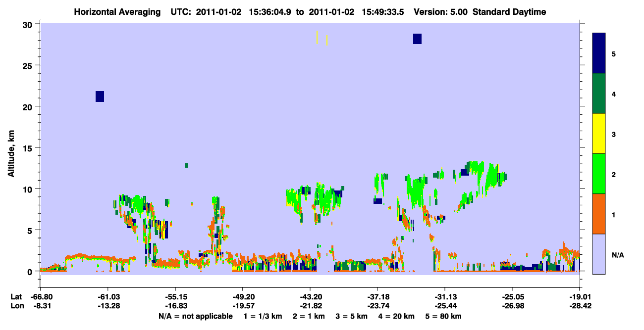Click the dark green level 4 colorbar segment
Viewport: 644px width, 330px height.
(x=599, y=94)
